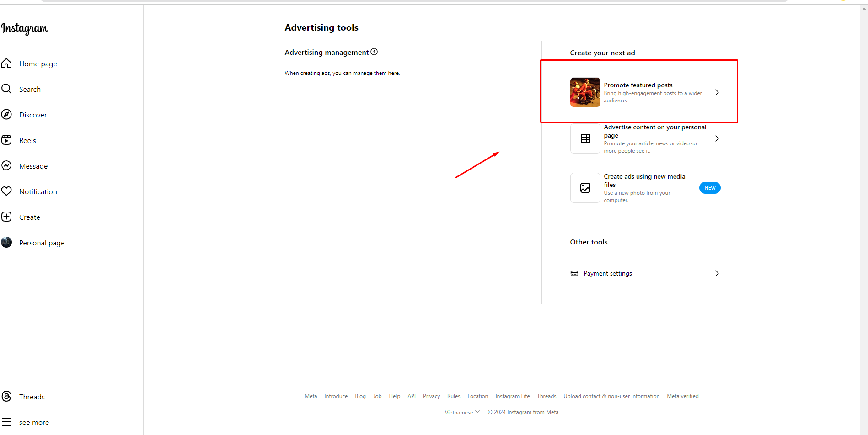Viewport: 868px width, 435px height.
Task: Open the Meta verified footer link
Action: click(683, 396)
